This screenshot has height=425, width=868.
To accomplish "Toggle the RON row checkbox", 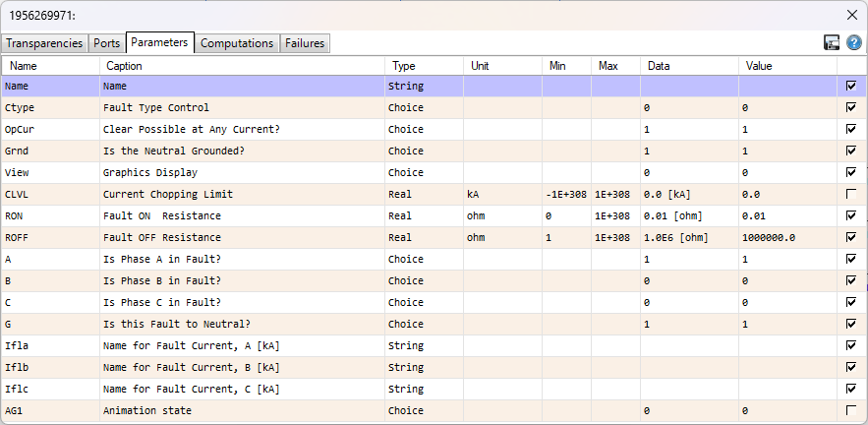I will click(851, 215).
